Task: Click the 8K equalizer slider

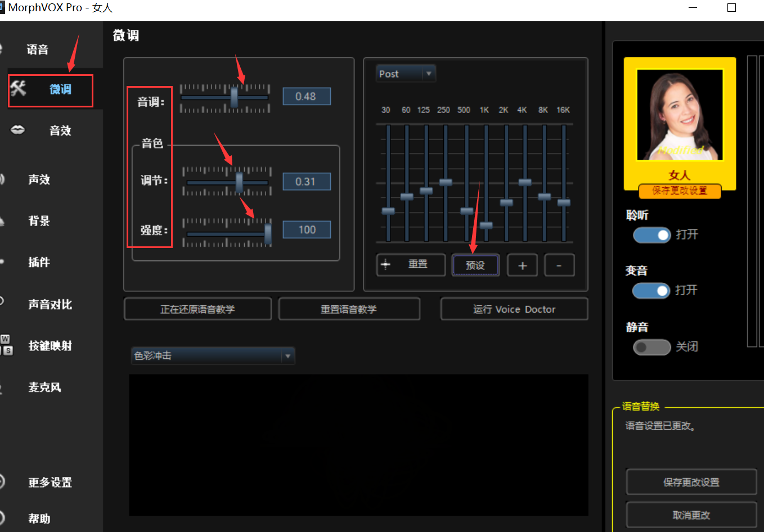Action: click(545, 197)
